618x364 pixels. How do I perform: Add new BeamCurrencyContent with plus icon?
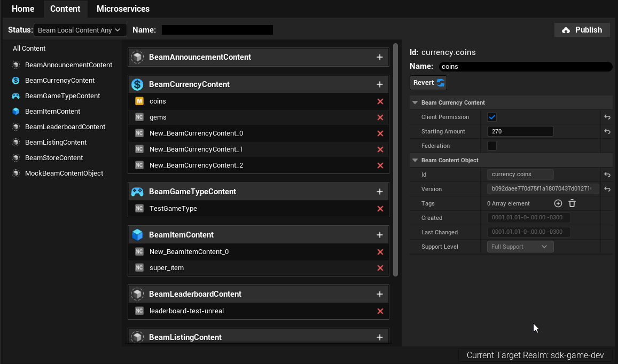tap(380, 84)
